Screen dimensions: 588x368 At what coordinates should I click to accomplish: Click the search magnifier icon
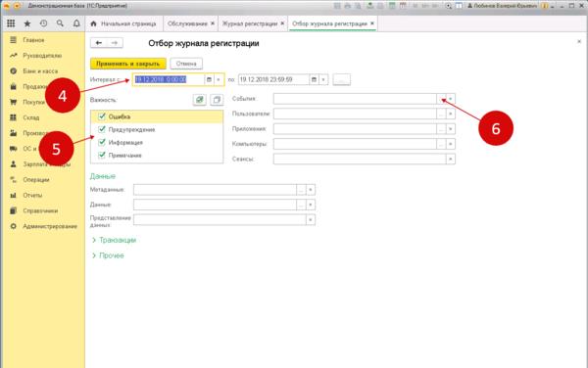tap(60, 23)
